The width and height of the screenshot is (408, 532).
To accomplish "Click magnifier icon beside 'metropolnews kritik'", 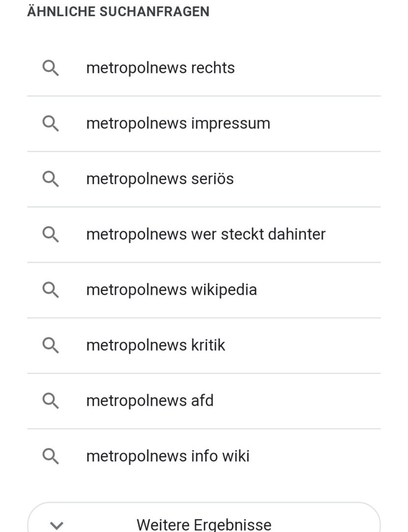I will tap(51, 345).
